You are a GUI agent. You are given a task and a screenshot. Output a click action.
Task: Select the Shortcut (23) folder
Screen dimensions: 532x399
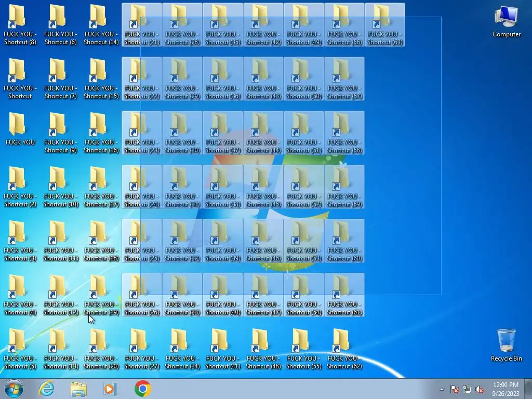point(142,132)
